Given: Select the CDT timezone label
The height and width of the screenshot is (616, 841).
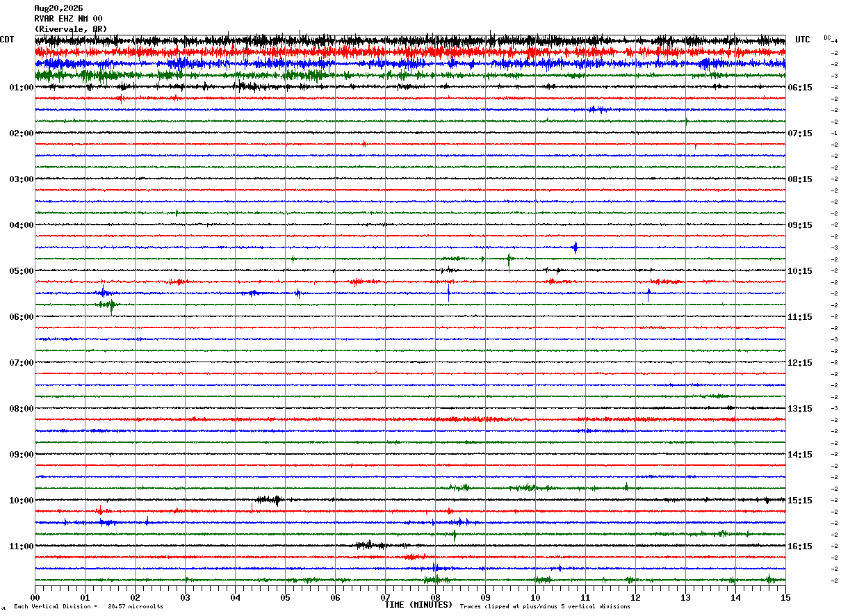Looking at the screenshot, I should [7, 40].
